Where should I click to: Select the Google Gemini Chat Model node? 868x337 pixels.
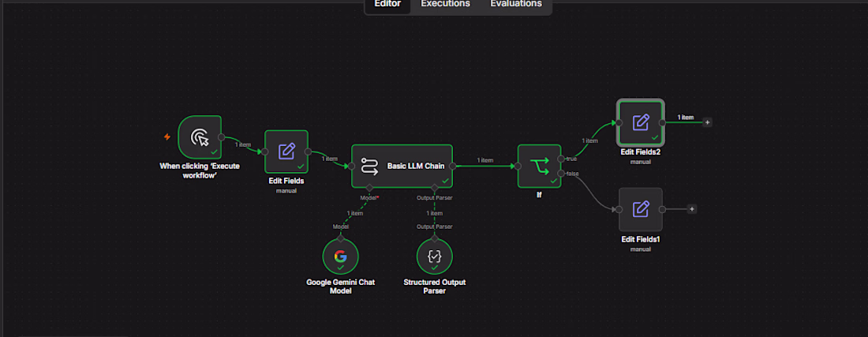click(x=340, y=256)
